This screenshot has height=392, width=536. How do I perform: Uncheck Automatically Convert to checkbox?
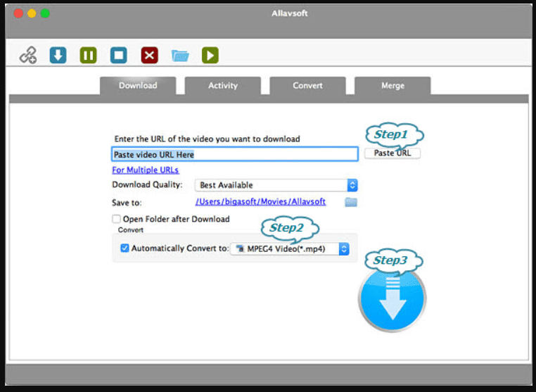click(x=125, y=248)
